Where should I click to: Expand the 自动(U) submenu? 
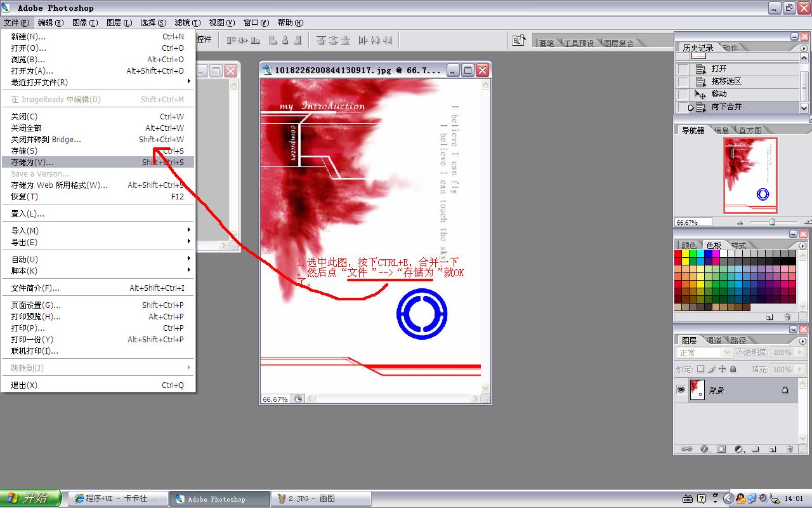coord(98,259)
